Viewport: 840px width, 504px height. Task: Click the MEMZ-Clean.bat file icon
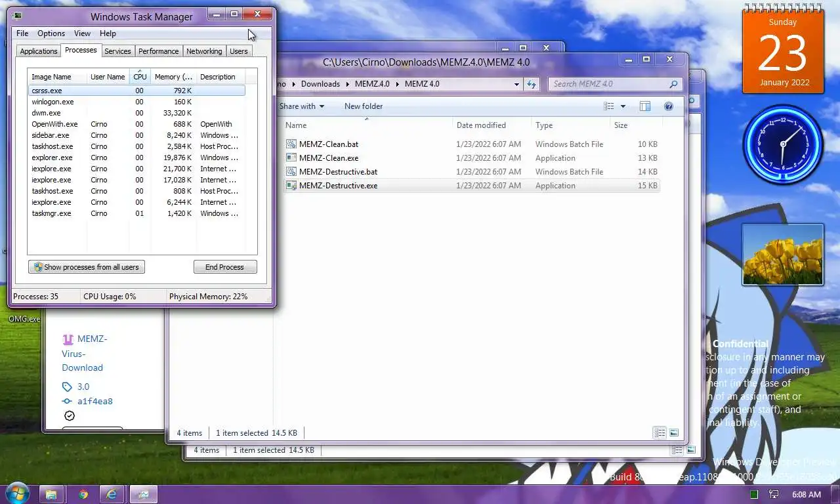[291, 144]
